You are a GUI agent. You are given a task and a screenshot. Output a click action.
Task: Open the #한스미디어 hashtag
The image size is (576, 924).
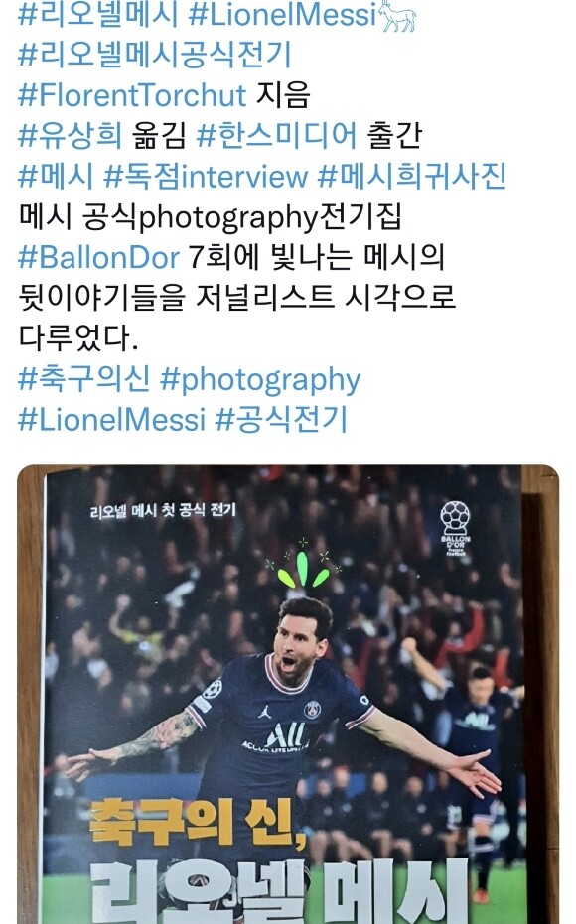pos(276,136)
